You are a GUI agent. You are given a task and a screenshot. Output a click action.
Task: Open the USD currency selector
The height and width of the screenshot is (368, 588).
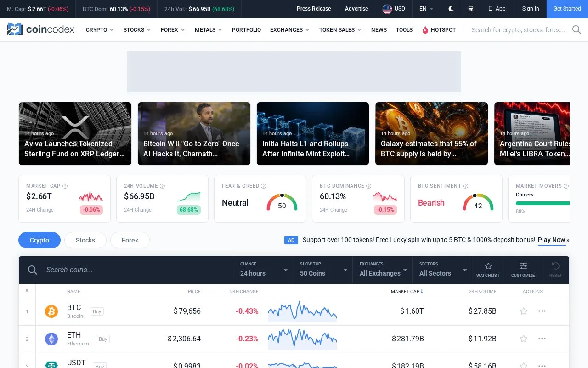point(394,9)
